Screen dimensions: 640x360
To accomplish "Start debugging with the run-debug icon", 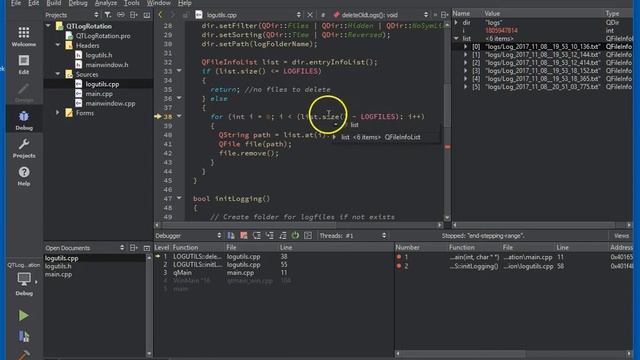I will [x=24, y=336].
